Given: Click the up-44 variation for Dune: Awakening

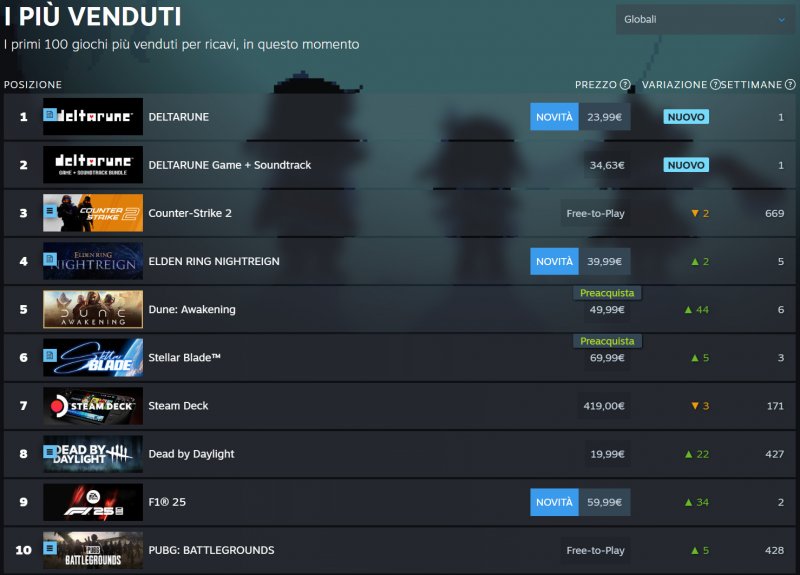Looking at the screenshot, I should click(x=696, y=310).
